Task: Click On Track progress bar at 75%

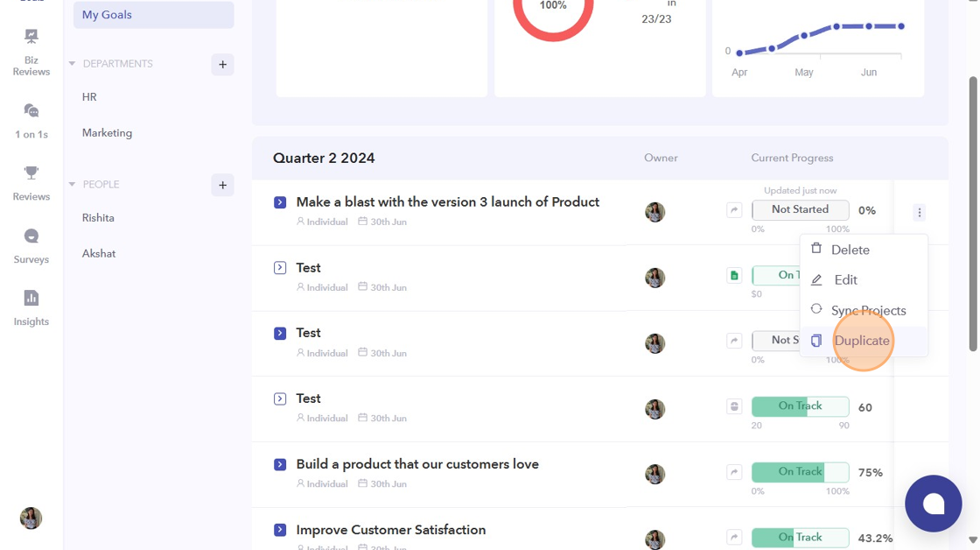Action: click(x=800, y=472)
